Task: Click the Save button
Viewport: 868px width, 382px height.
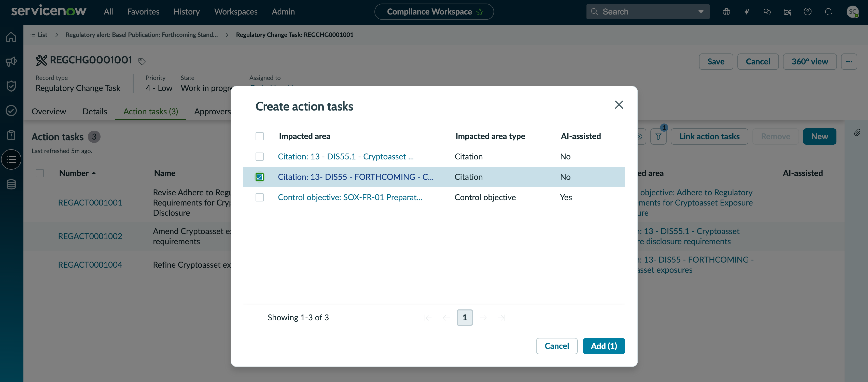Action: [x=716, y=62]
